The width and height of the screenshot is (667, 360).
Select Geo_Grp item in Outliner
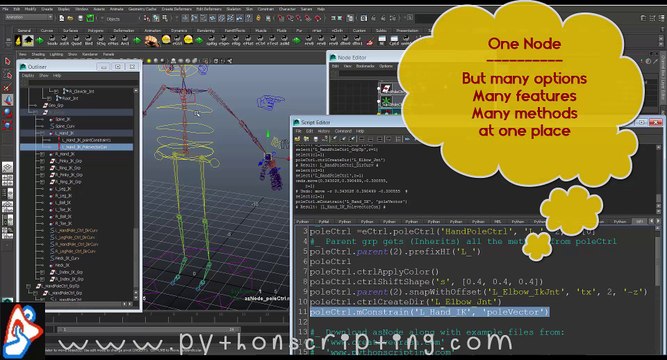point(56,105)
